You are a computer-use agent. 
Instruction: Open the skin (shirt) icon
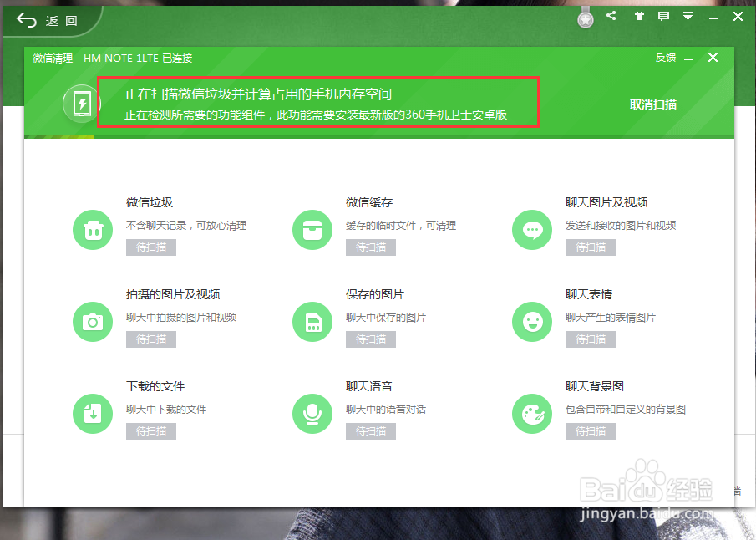click(639, 17)
